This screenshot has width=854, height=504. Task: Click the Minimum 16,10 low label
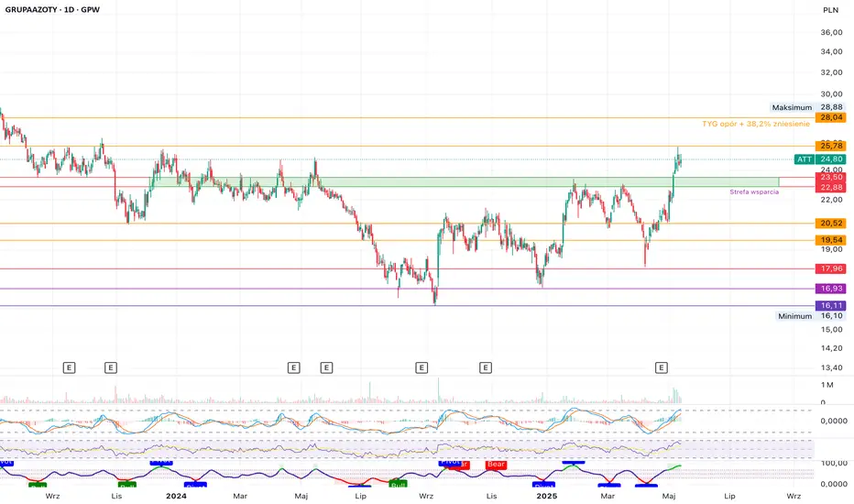[810, 316]
